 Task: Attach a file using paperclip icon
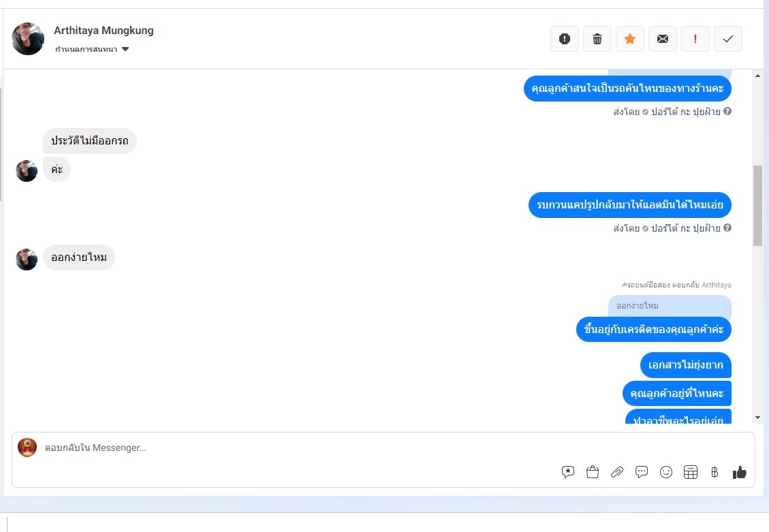617,472
